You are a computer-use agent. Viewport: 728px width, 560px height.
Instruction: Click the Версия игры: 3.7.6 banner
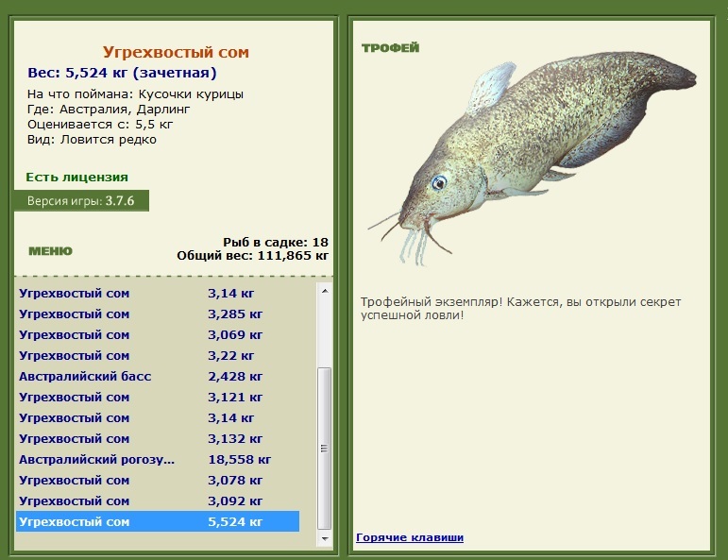click(81, 201)
